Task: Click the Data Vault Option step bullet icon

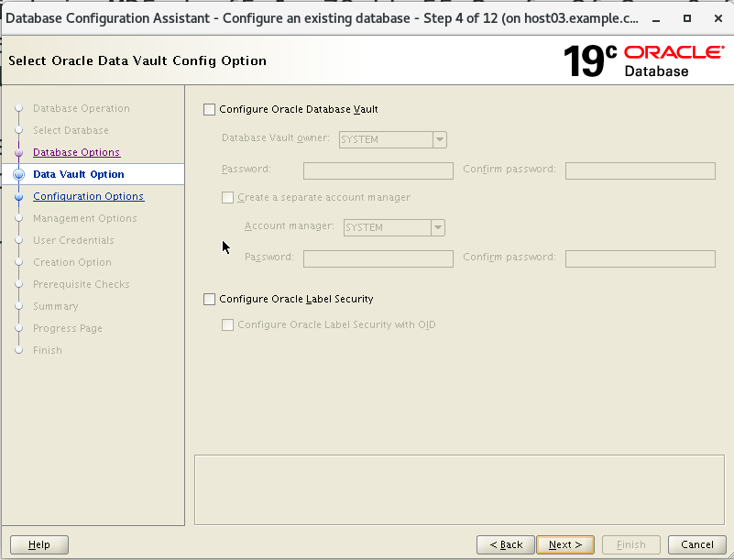Action: click(x=18, y=175)
